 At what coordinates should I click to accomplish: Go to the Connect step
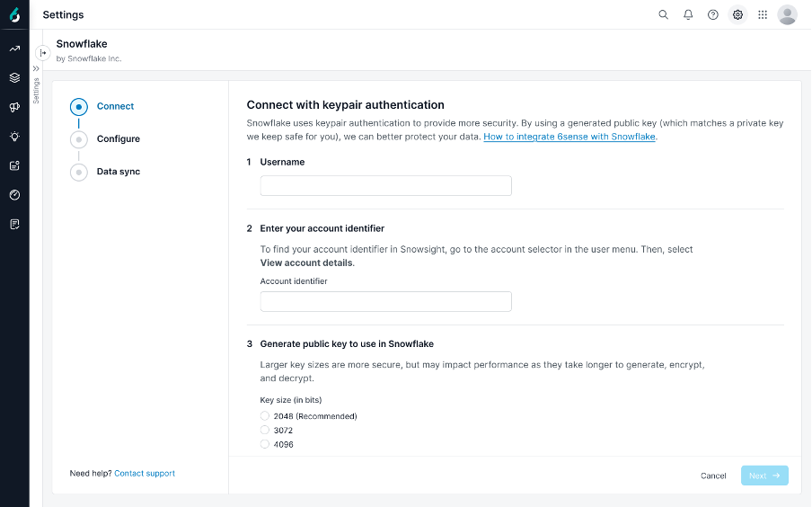click(x=102, y=106)
